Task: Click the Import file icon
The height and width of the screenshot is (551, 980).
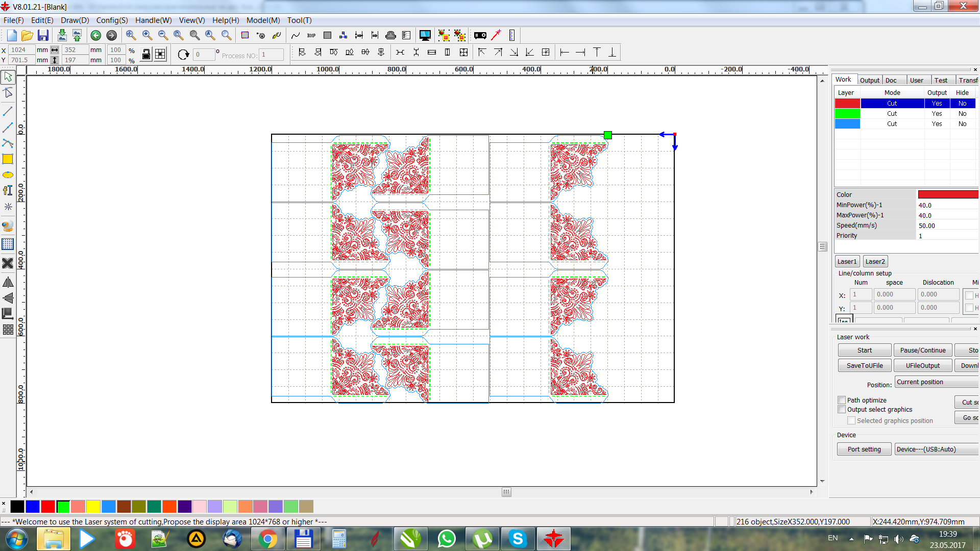Action: pyautogui.click(x=62, y=35)
